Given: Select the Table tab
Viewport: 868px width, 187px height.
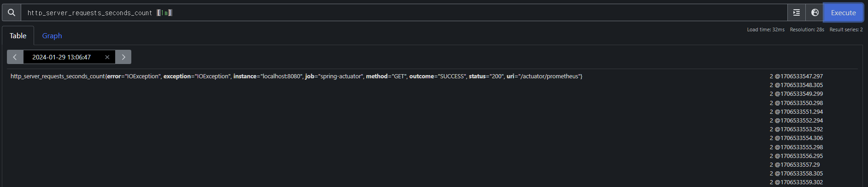Looking at the screenshot, I should [x=18, y=35].
